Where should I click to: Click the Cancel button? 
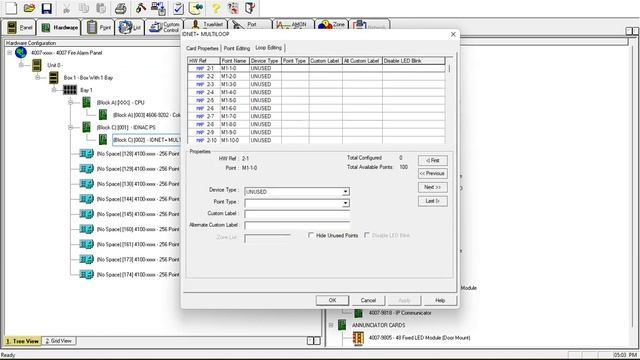coord(368,300)
